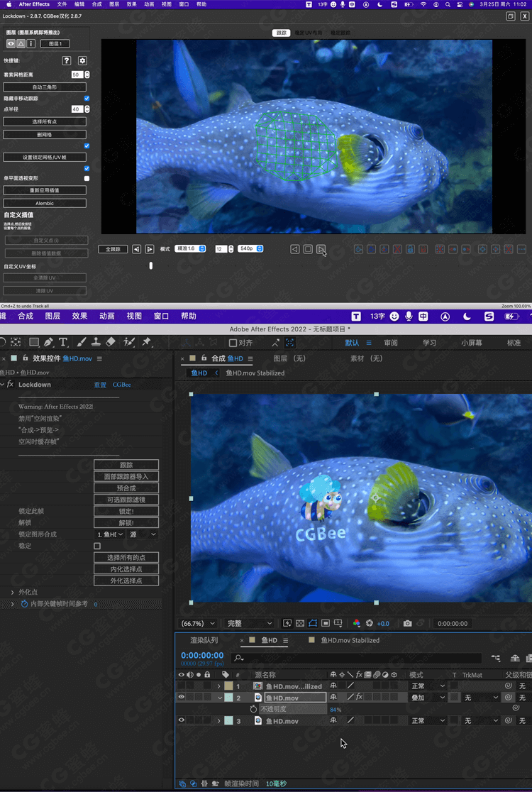Hide layer 3 鱼HD.mov eye toggle
532x792 pixels.
click(x=181, y=721)
